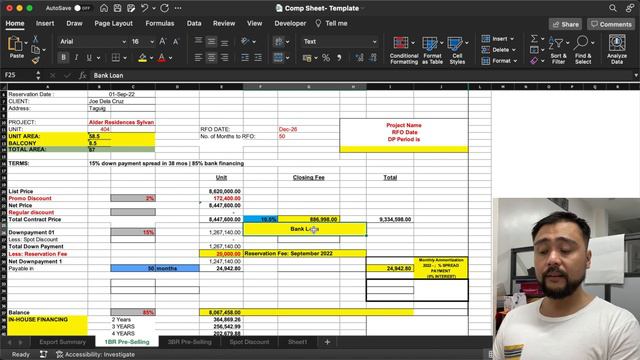Screen dimensions: 640x360
Task: Click the Paste button
Action: (16, 47)
